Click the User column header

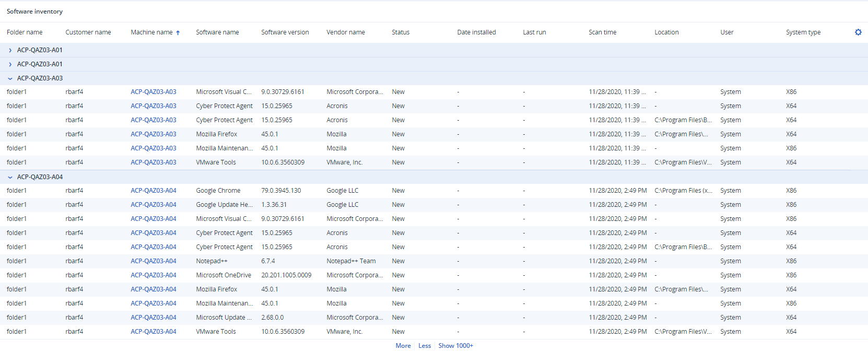click(x=727, y=32)
